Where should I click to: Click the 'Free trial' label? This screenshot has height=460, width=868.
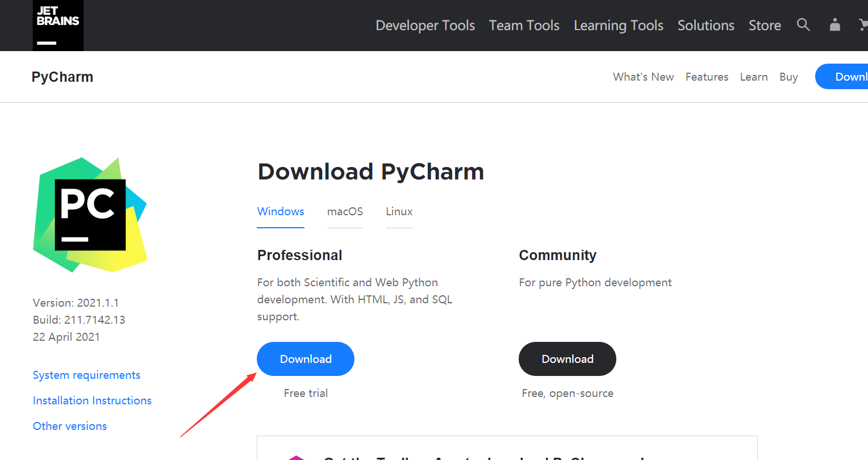[306, 393]
